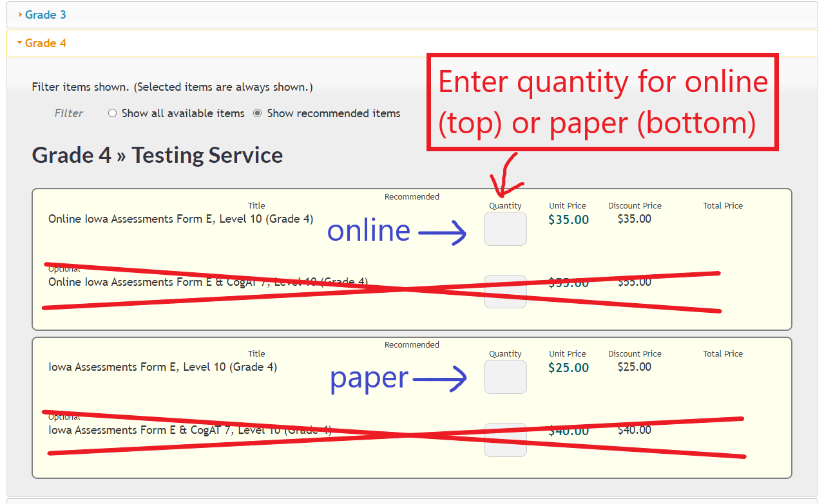The image size is (824, 504).
Task: Click the $35.00 discount price
Action: [635, 219]
